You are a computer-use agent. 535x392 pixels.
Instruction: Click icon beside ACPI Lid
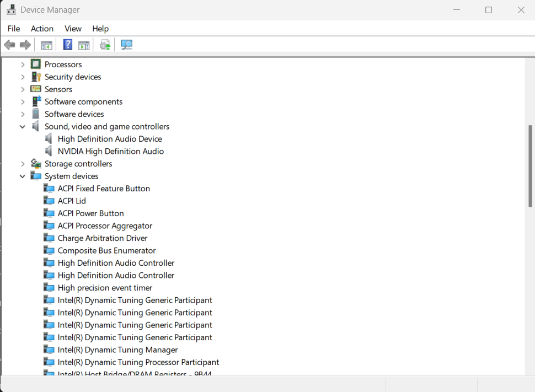click(49, 201)
